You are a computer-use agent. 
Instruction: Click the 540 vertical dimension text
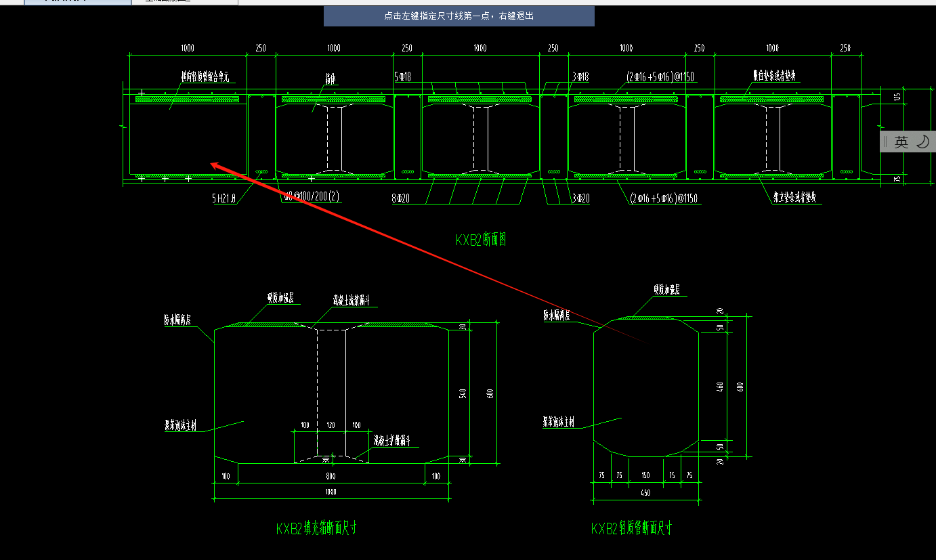pos(463,393)
